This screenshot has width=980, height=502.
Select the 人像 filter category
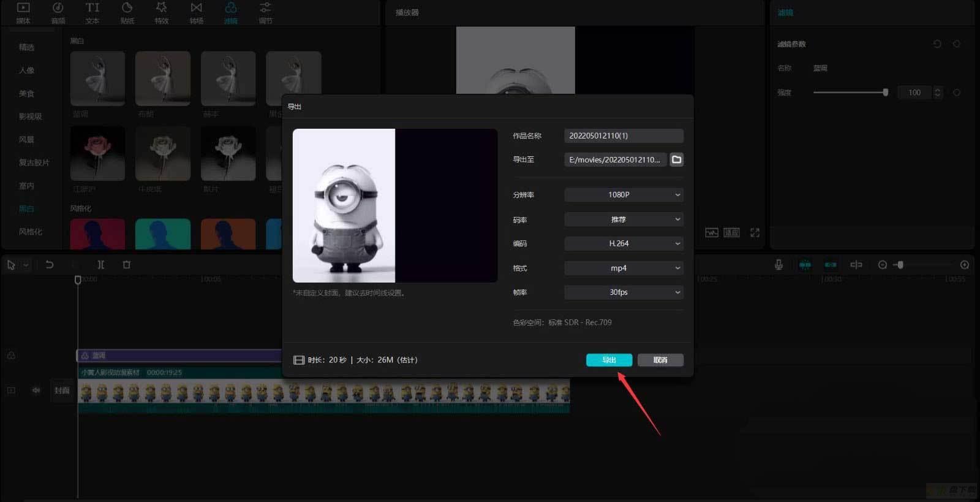[26, 70]
